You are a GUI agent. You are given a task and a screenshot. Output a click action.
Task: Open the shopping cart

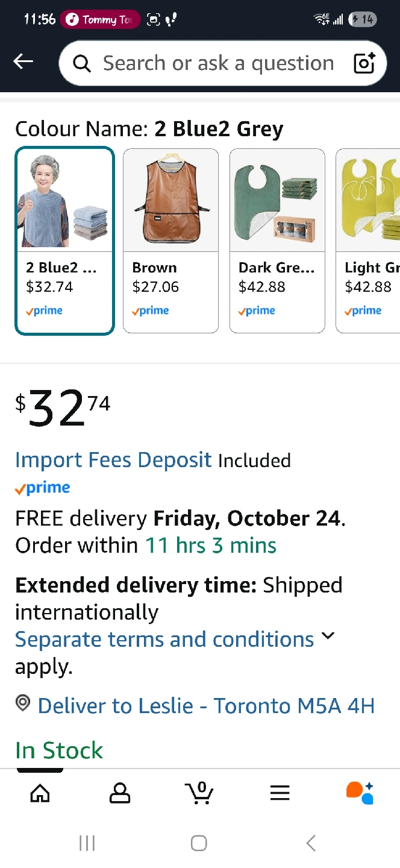(x=199, y=793)
